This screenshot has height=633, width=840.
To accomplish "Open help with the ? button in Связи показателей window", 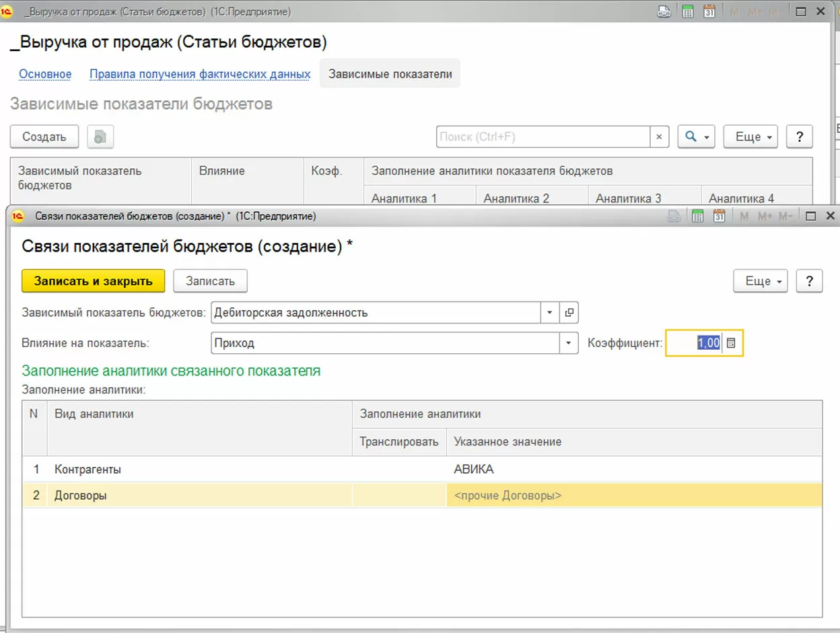I will (x=809, y=281).
